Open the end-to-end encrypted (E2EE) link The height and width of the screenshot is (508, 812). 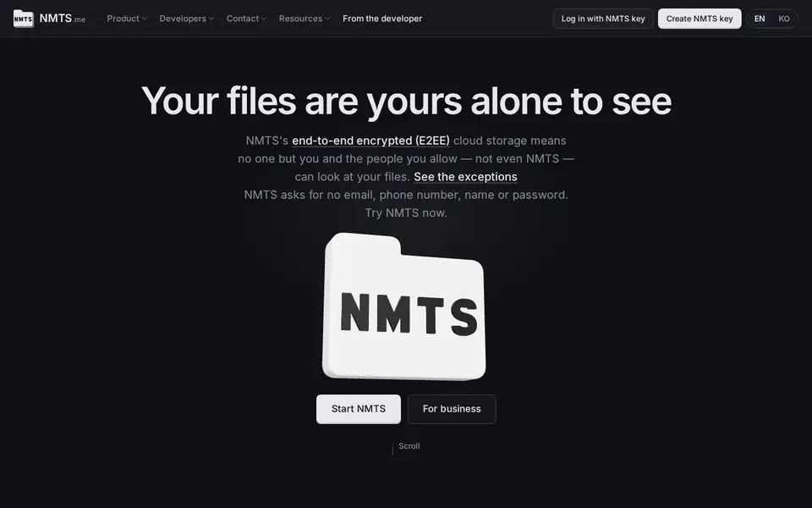coord(370,141)
